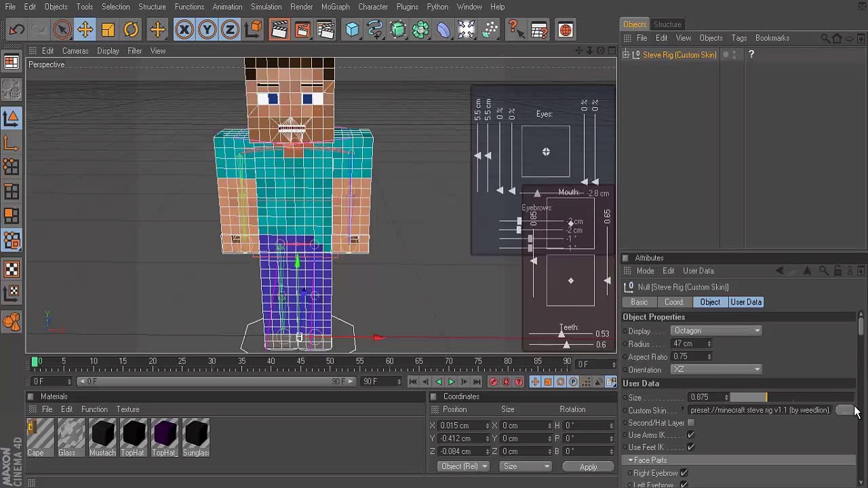The width and height of the screenshot is (868, 488).
Task: Click the lock icon in Attributes panel
Action: pos(838,271)
